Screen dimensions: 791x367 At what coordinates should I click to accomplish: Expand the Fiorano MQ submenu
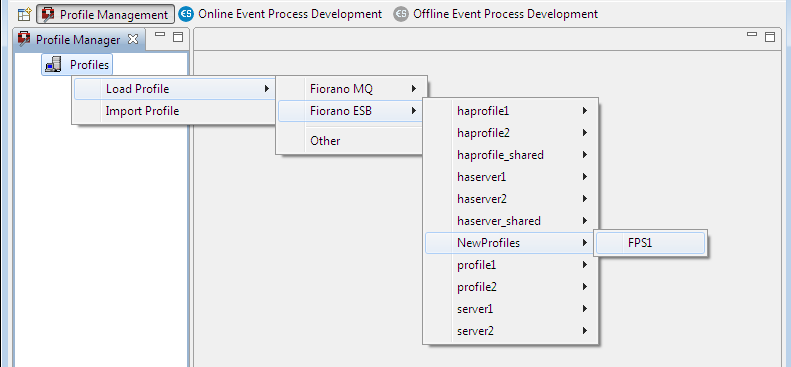point(352,89)
